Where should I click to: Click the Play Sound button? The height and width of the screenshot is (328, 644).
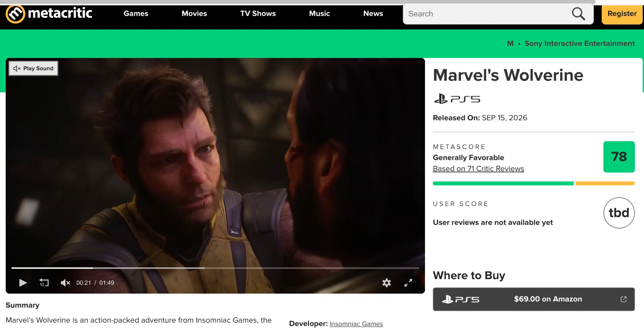point(34,68)
